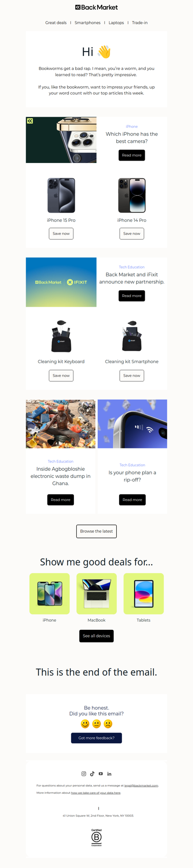Screen dimensions: 193x868
Task: Click the Browse the latest button
Action: (96, 531)
